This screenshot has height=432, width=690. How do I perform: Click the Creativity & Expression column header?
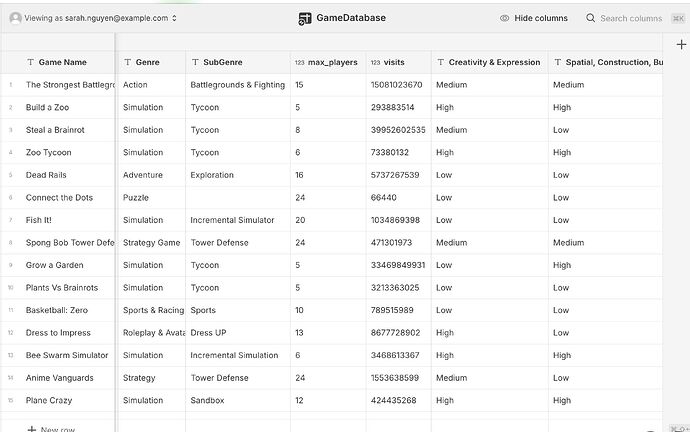click(x=490, y=62)
